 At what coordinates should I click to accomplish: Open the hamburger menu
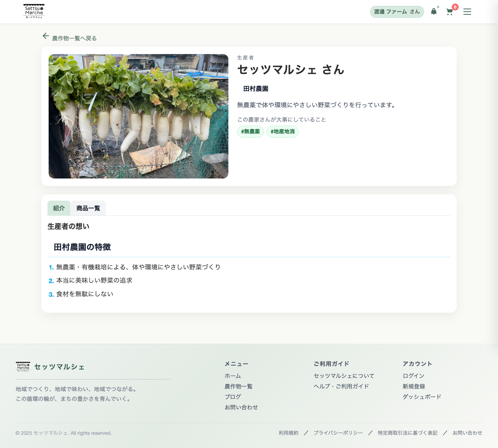(467, 12)
